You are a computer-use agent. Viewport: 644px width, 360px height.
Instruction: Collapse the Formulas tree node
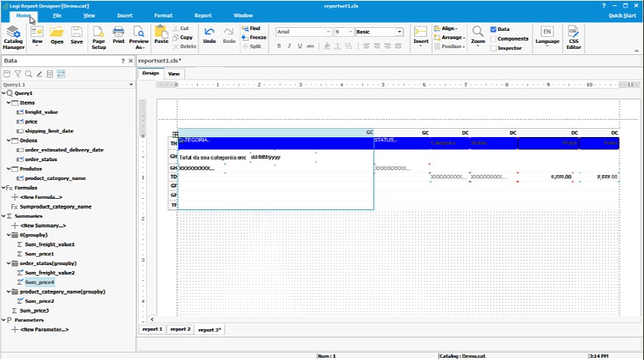pyautogui.click(x=4, y=188)
